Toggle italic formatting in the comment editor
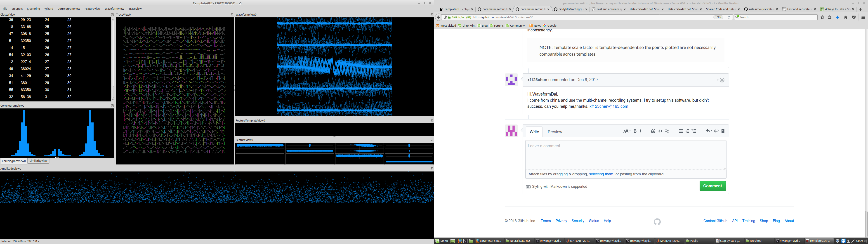868x244 pixels. [x=641, y=131]
